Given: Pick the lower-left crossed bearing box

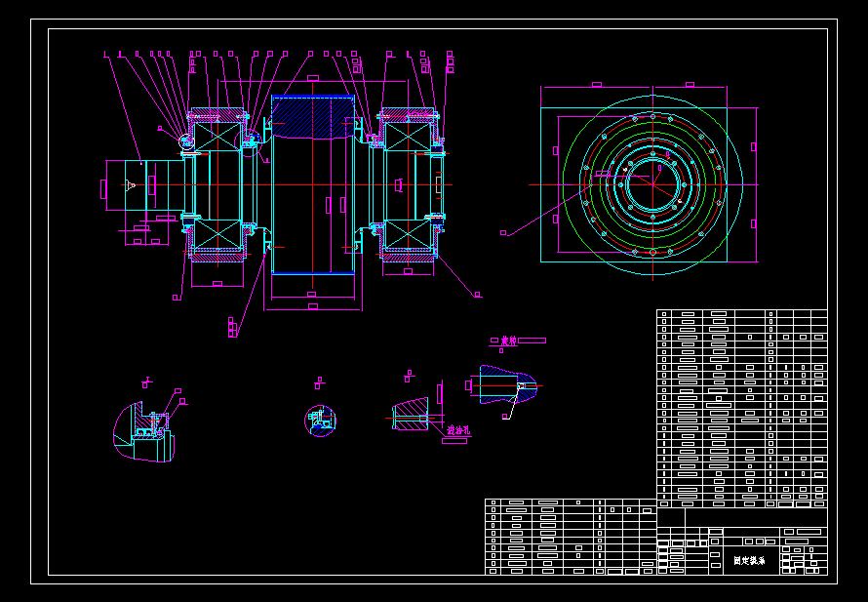Looking at the screenshot, I should 217,234.
